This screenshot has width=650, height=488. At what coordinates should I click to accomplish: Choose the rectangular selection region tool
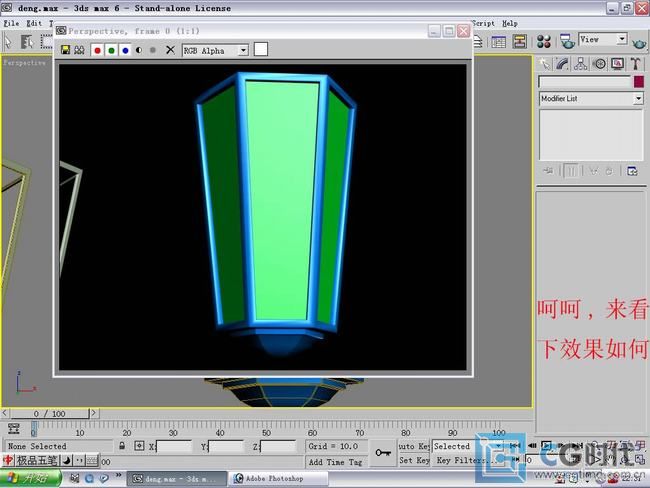pyautogui.click(x=46, y=41)
